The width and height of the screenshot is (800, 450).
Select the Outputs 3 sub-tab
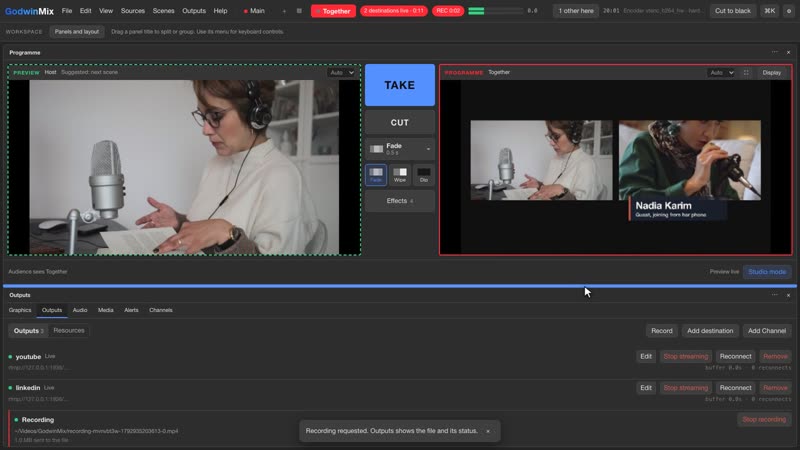tap(29, 331)
